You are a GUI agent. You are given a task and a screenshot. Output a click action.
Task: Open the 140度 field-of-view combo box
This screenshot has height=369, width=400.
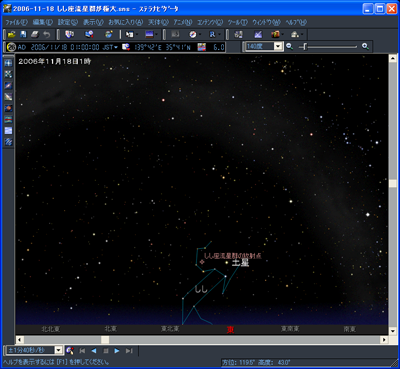[264, 46]
